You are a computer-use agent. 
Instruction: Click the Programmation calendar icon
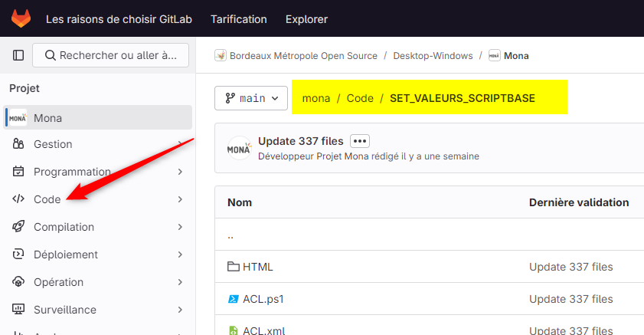(x=18, y=172)
